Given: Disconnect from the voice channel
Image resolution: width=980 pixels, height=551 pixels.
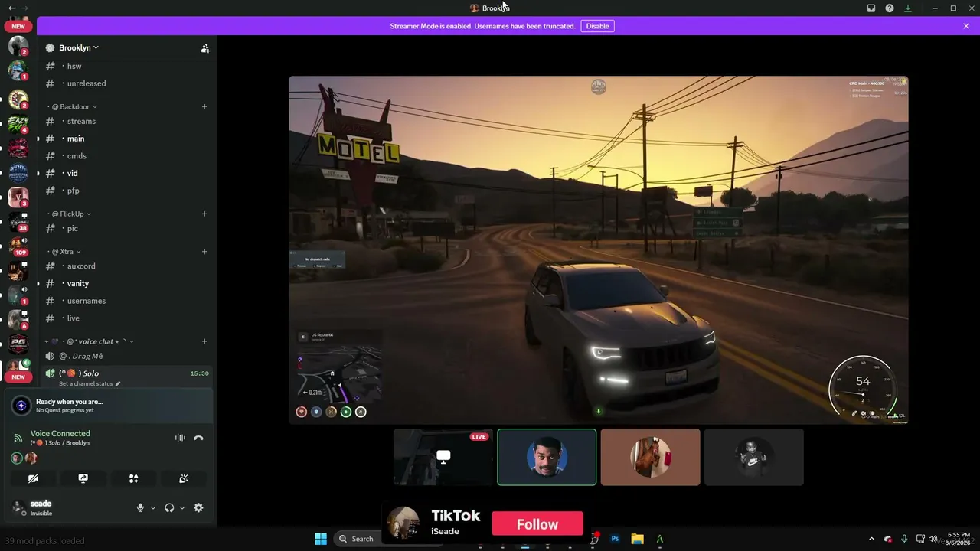Looking at the screenshot, I should (x=198, y=438).
